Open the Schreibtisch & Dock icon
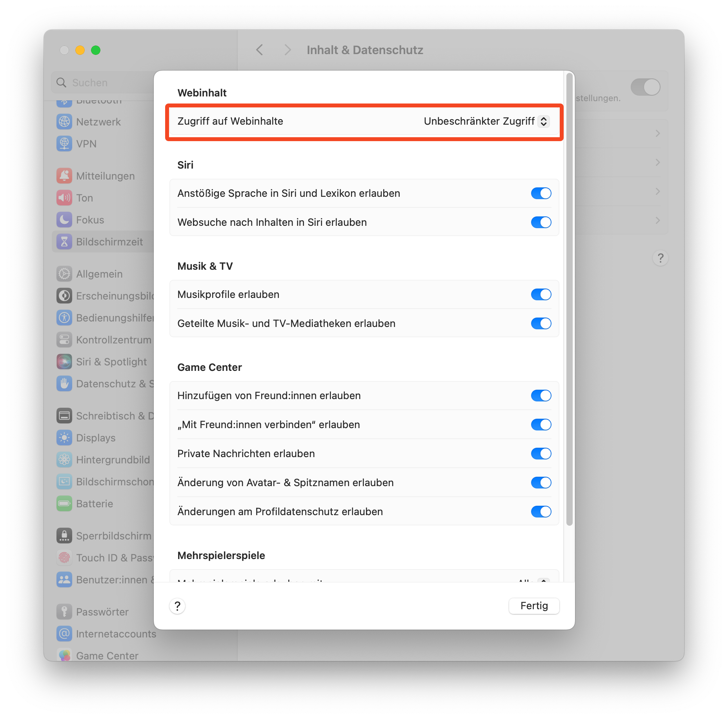 click(64, 416)
